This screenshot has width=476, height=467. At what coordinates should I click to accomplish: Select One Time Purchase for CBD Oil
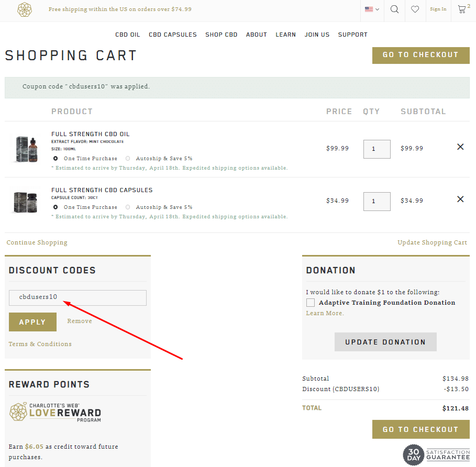click(56, 159)
